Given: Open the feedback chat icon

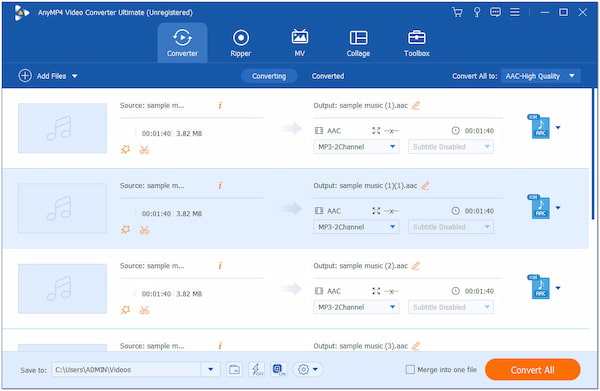Looking at the screenshot, I should click(x=496, y=12).
